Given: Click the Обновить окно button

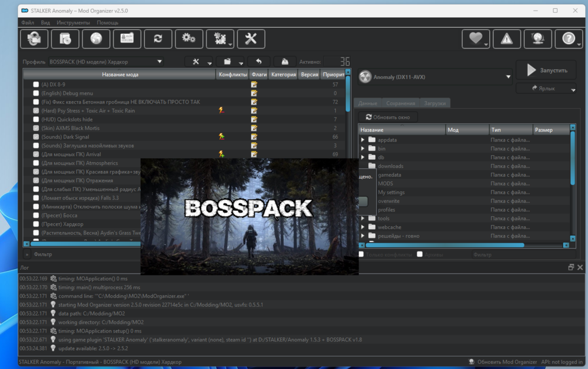Looking at the screenshot, I should tap(388, 117).
